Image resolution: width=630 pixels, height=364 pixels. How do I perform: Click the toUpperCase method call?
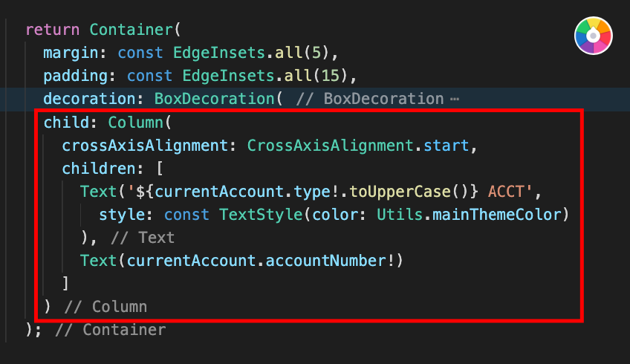(400, 192)
